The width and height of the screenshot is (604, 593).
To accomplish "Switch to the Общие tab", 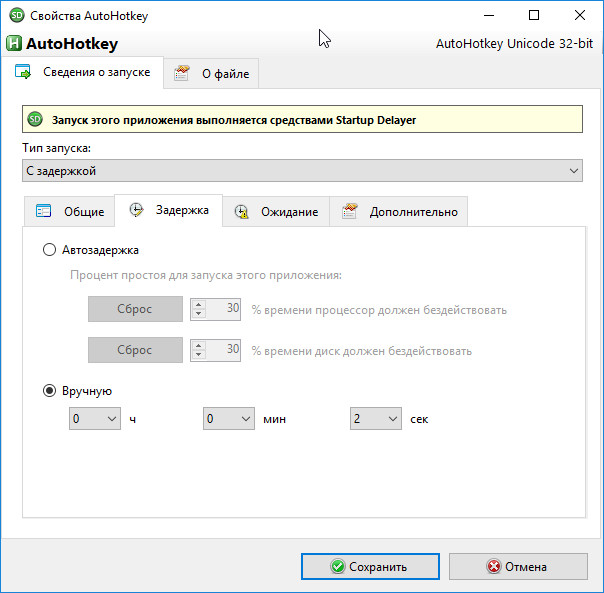I will [69, 212].
